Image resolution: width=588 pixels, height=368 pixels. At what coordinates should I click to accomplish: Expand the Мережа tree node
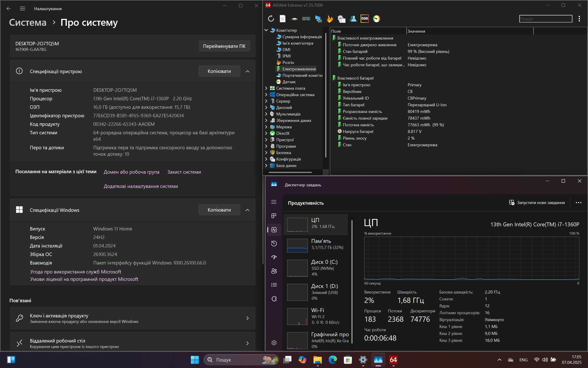point(266,127)
